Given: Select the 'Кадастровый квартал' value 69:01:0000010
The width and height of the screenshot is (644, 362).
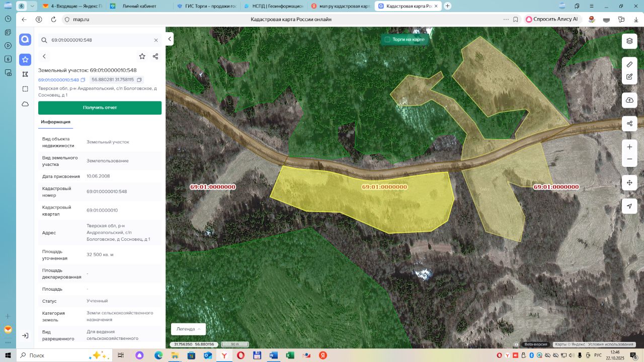Looking at the screenshot, I should [x=102, y=211].
